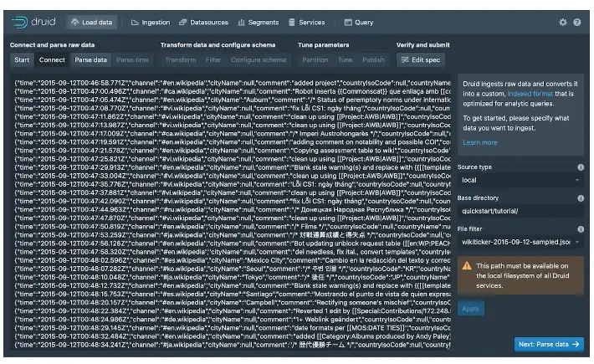Open the Learn more link

pyautogui.click(x=479, y=142)
